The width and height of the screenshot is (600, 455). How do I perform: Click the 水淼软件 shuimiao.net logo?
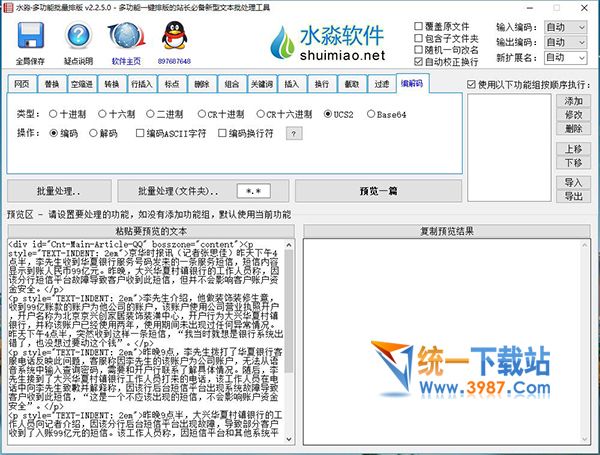327,42
